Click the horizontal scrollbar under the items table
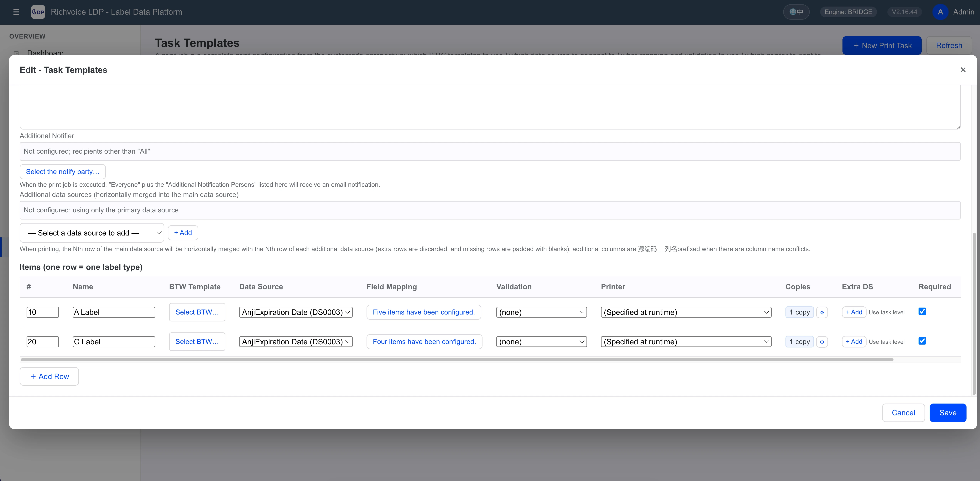Viewport: 980px width, 481px height. pyautogui.click(x=457, y=360)
